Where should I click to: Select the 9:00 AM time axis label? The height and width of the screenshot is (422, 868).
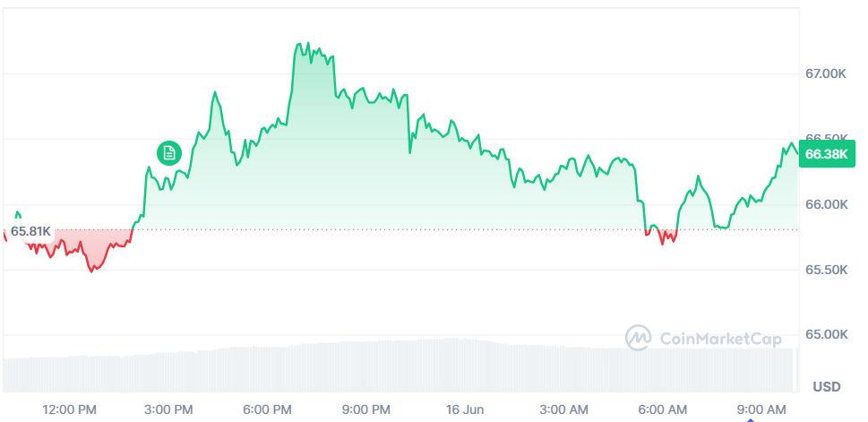(761, 409)
